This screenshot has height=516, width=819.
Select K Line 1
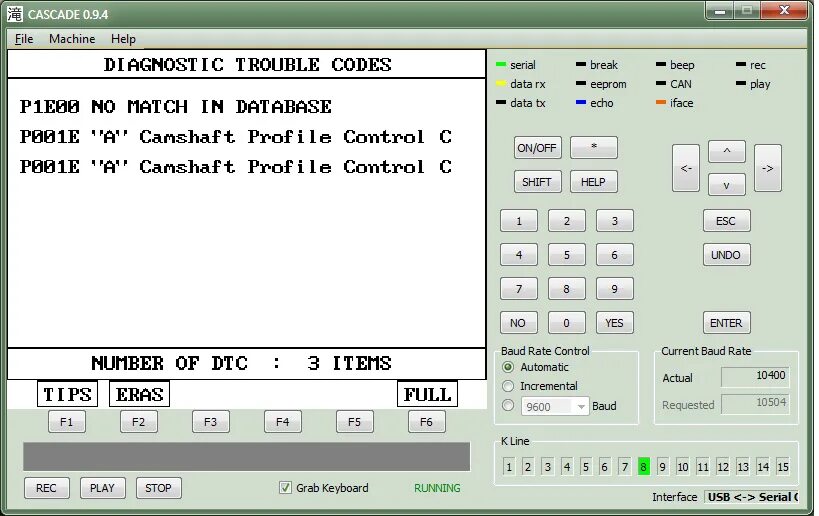(x=509, y=467)
